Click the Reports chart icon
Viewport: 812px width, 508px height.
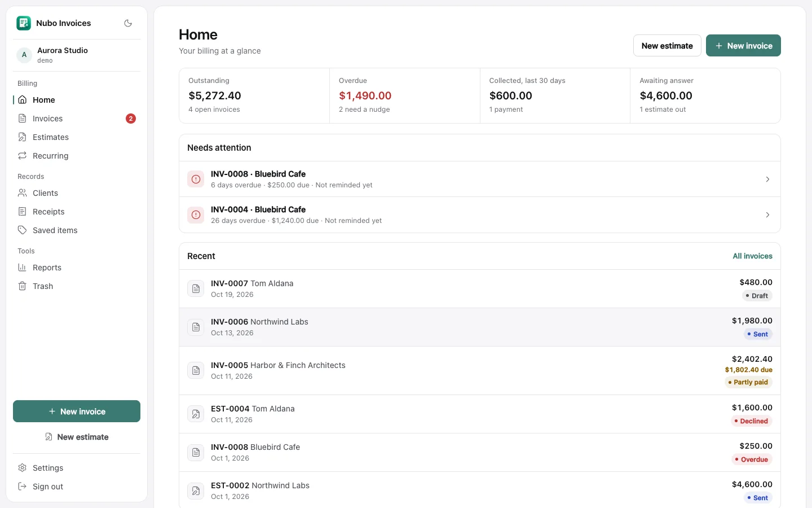[23, 268]
